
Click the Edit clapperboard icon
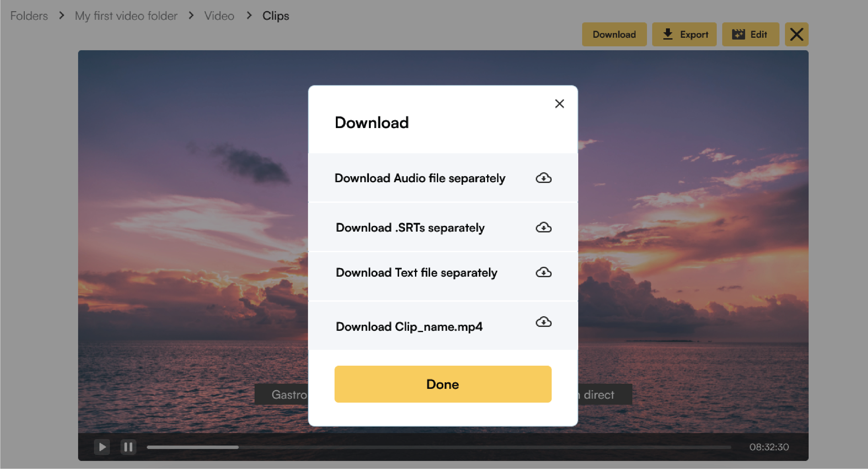tap(739, 34)
